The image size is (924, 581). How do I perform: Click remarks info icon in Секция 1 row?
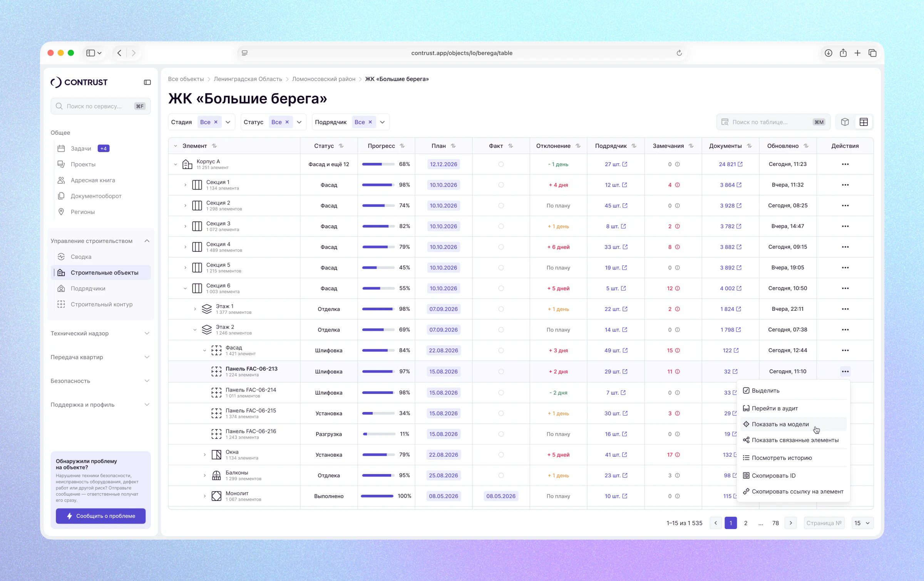pos(677,185)
